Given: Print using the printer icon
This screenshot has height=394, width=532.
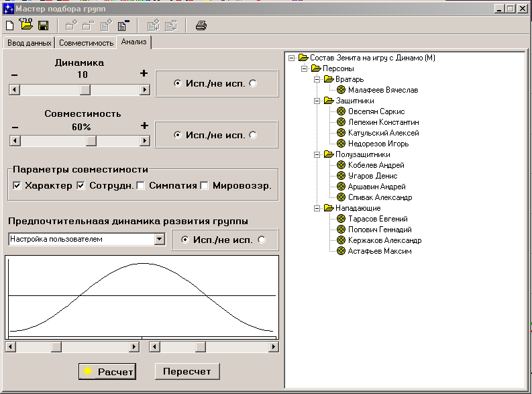Looking at the screenshot, I should pyautogui.click(x=201, y=26).
